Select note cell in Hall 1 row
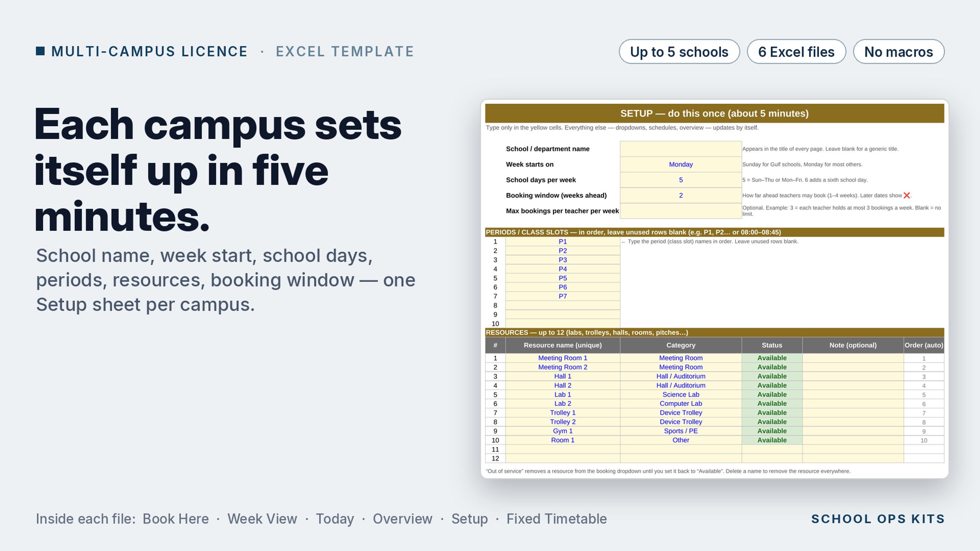Viewport: 980px width, 551px height. click(x=853, y=377)
